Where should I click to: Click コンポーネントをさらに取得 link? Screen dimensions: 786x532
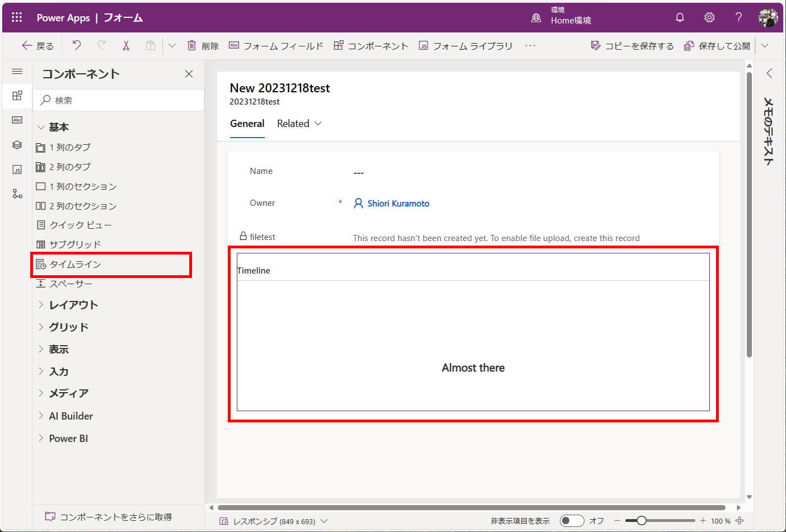tap(109, 517)
